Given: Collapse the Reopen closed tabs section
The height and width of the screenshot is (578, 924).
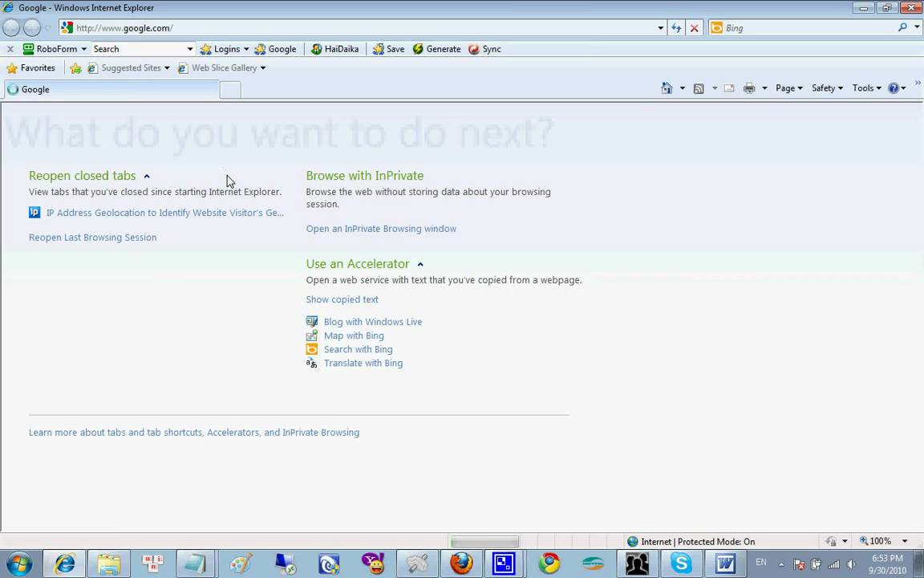Looking at the screenshot, I should pyautogui.click(x=147, y=176).
